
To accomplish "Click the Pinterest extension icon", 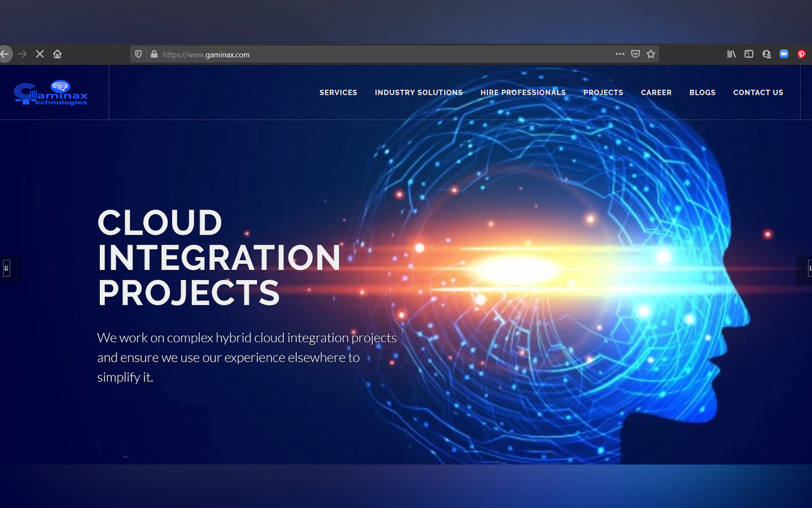I will [x=801, y=54].
